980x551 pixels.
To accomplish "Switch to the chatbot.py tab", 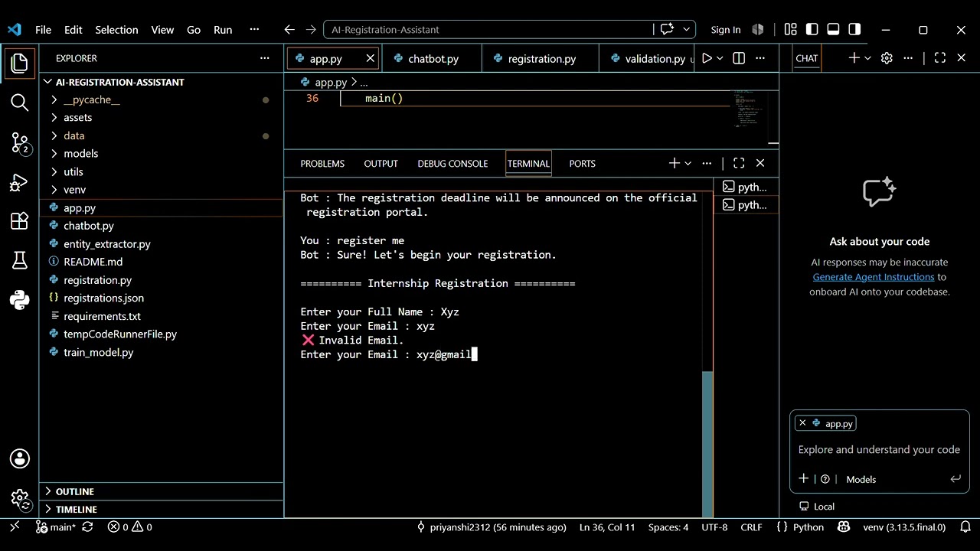I will 432,59.
